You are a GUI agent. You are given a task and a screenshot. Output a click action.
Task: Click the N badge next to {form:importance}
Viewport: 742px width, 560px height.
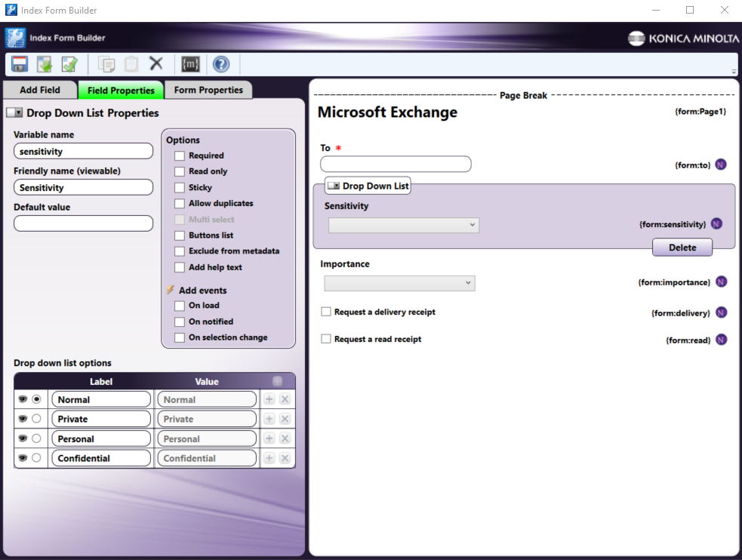721,282
